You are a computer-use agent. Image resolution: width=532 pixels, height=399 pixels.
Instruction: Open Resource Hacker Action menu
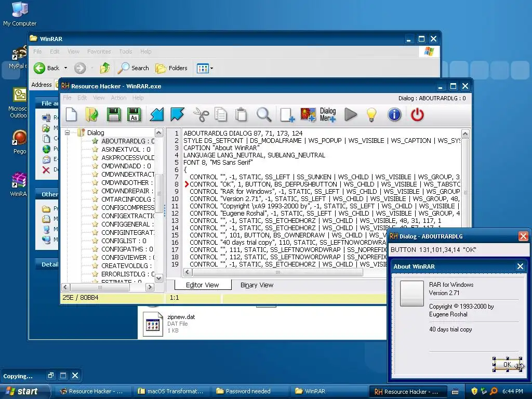[x=118, y=98]
